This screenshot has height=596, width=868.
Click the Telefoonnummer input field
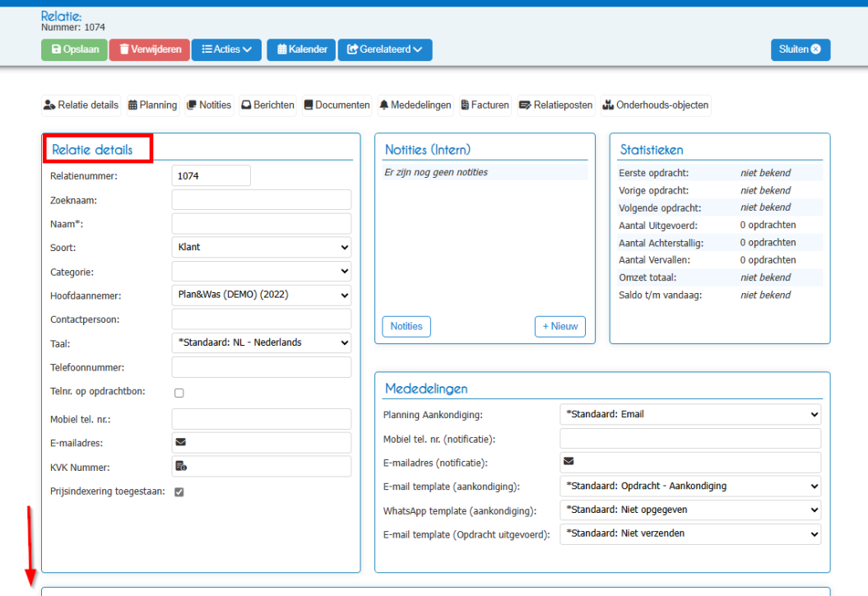(262, 367)
